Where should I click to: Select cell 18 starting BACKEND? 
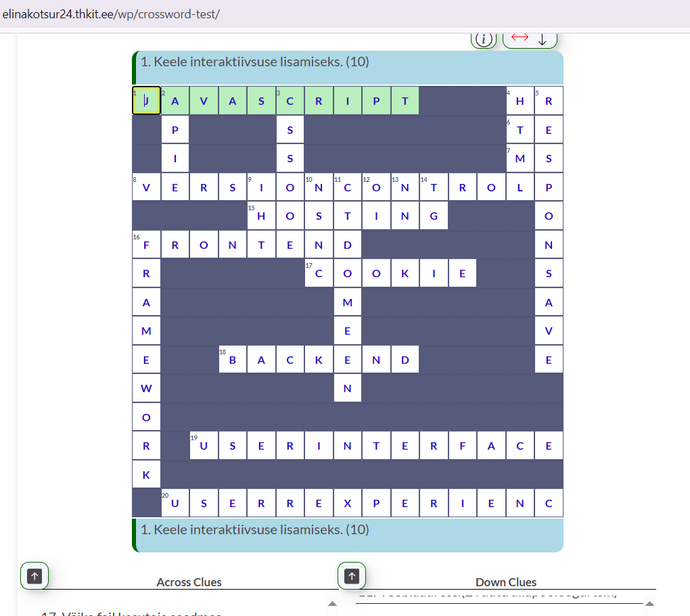point(233,360)
